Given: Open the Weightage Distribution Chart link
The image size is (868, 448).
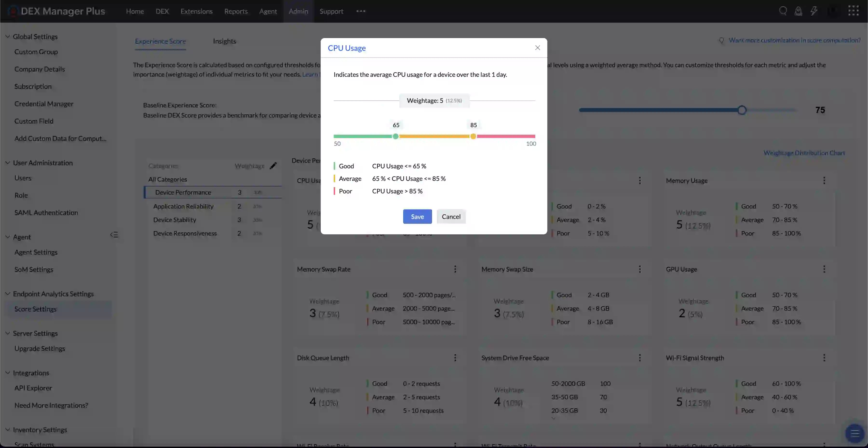Looking at the screenshot, I should tap(804, 152).
